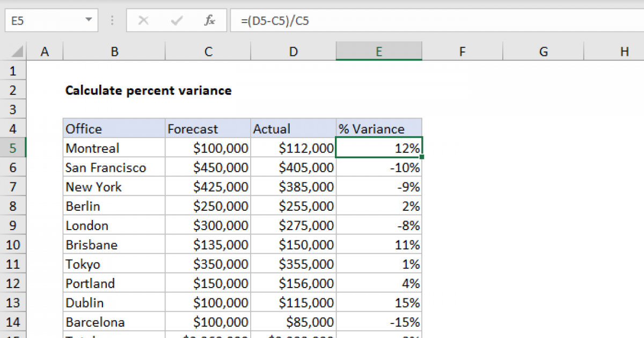Select column C header
Image resolution: width=644 pixels, height=338 pixels.
[x=208, y=52]
